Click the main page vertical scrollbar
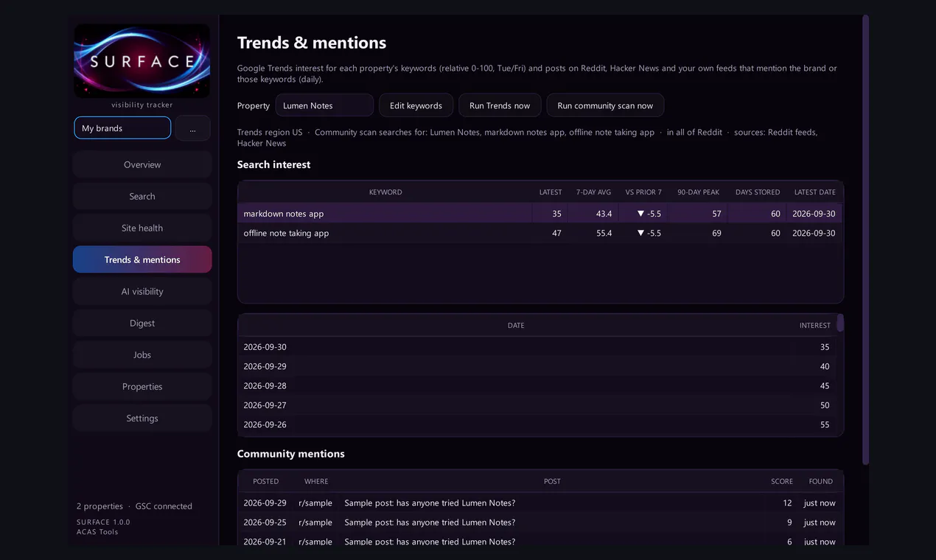 click(865, 239)
